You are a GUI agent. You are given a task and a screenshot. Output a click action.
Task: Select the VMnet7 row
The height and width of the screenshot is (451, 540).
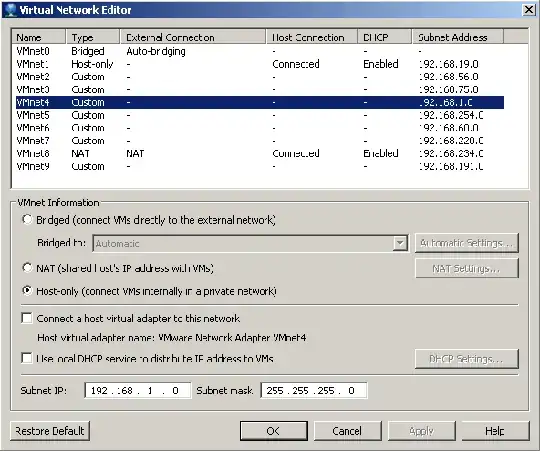tap(260, 141)
